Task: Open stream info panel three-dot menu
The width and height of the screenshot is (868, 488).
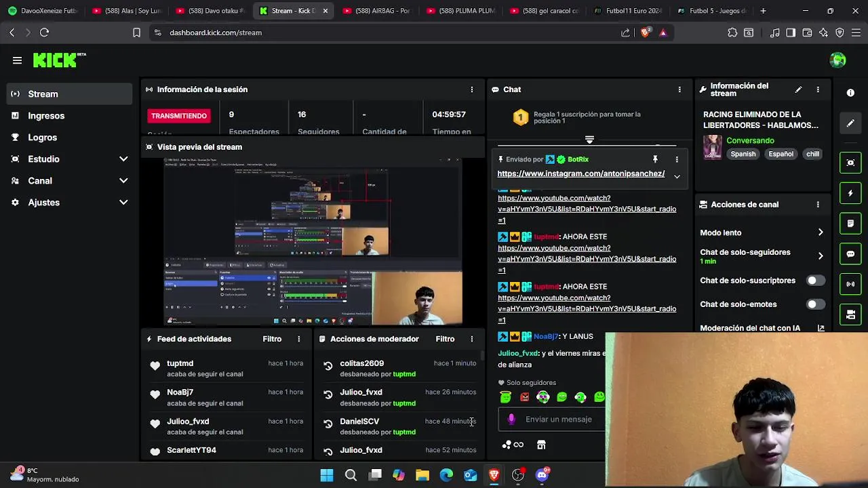Action: click(818, 89)
